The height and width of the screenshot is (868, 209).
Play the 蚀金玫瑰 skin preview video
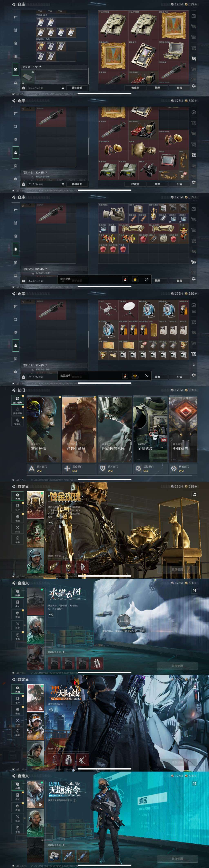51,523
